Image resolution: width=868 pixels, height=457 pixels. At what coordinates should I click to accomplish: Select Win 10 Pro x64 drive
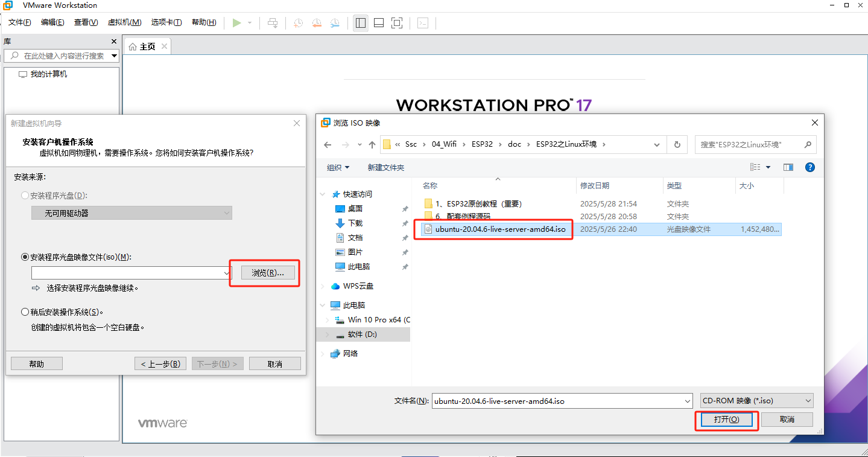point(378,320)
